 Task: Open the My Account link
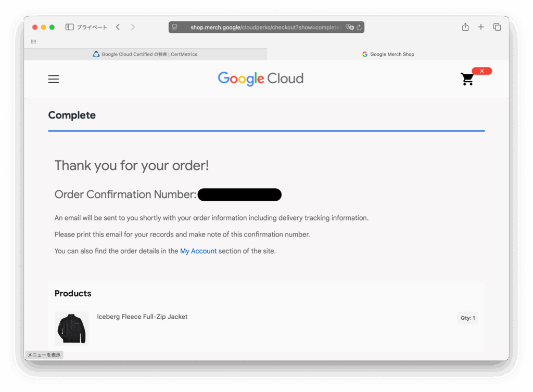198,251
